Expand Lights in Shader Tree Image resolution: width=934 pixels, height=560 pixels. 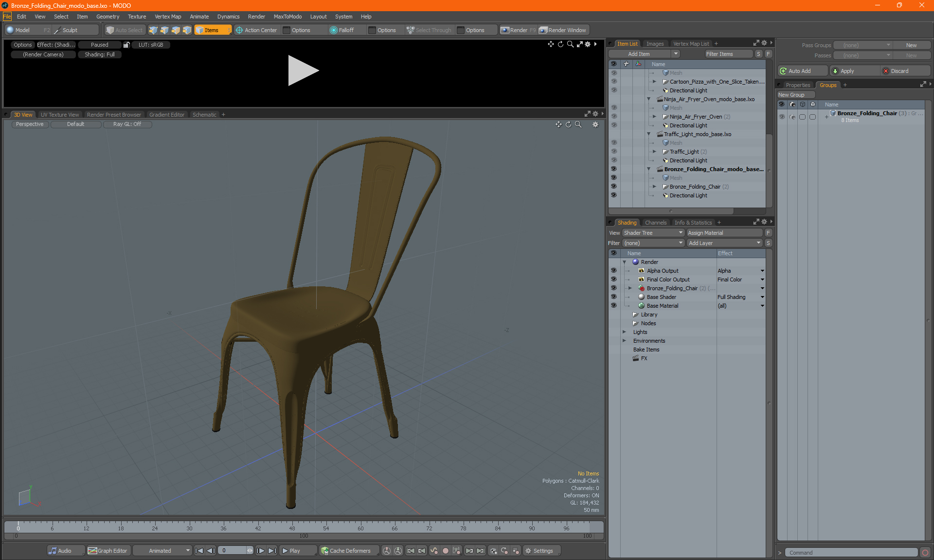[624, 332]
